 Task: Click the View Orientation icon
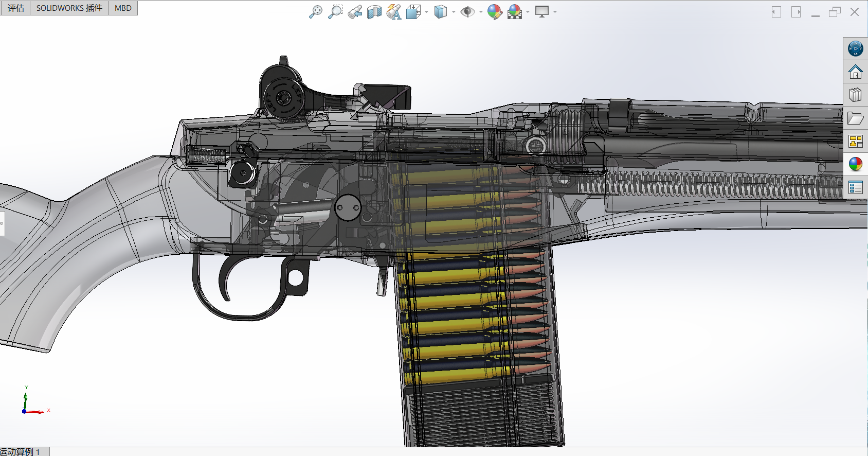pos(413,12)
